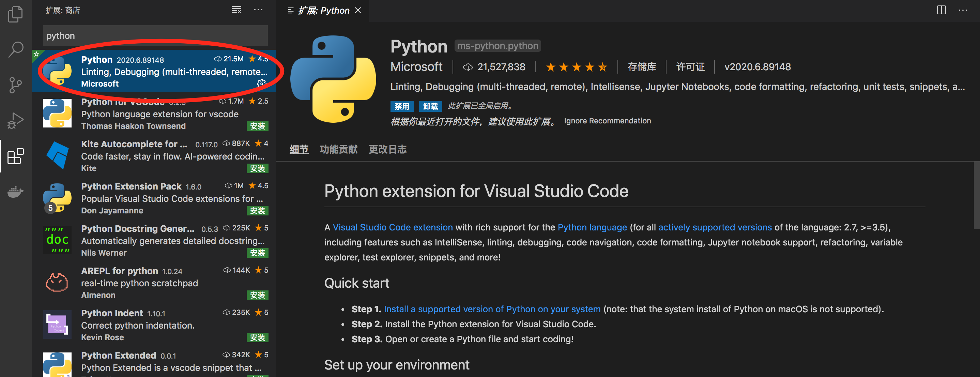Open the editor more actions ellipsis menu
Viewport: 980px width, 377px height.
963,10
